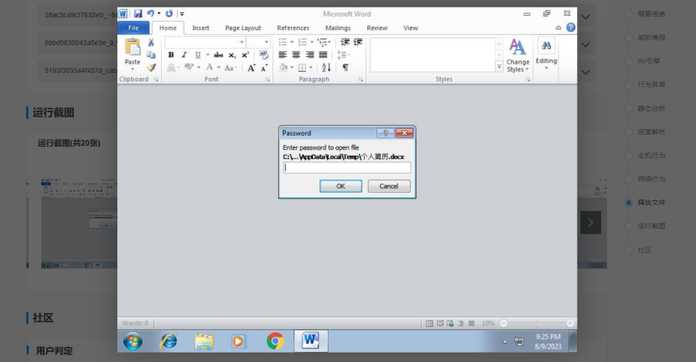Open the font size combo box
Image resolution: width=696 pixels, height=362 pixels.
pyautogui.click(x=258, y=42)
